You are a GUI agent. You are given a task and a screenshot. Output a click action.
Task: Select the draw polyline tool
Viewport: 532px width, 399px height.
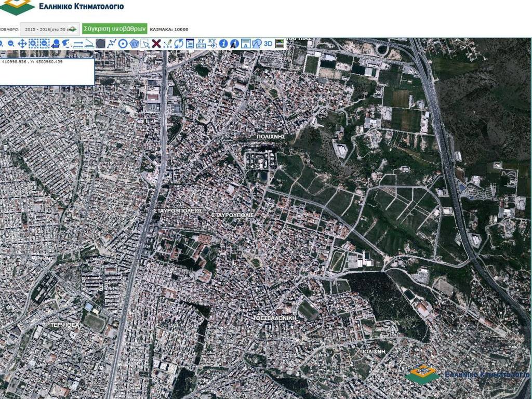pos(112,44)
